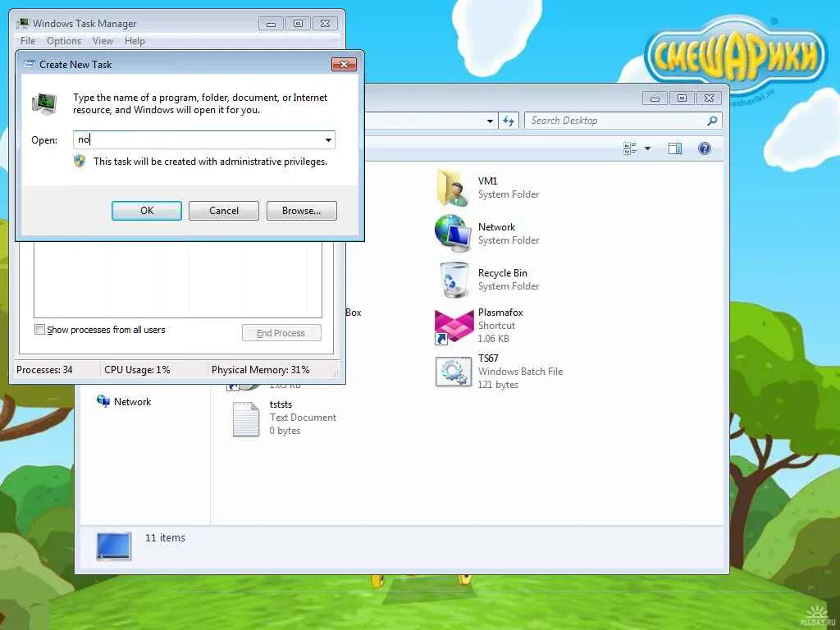The height and width of the screenshot is (630, 840).
Task: Click the TS67 file name label
Action: tap(488, 358)
